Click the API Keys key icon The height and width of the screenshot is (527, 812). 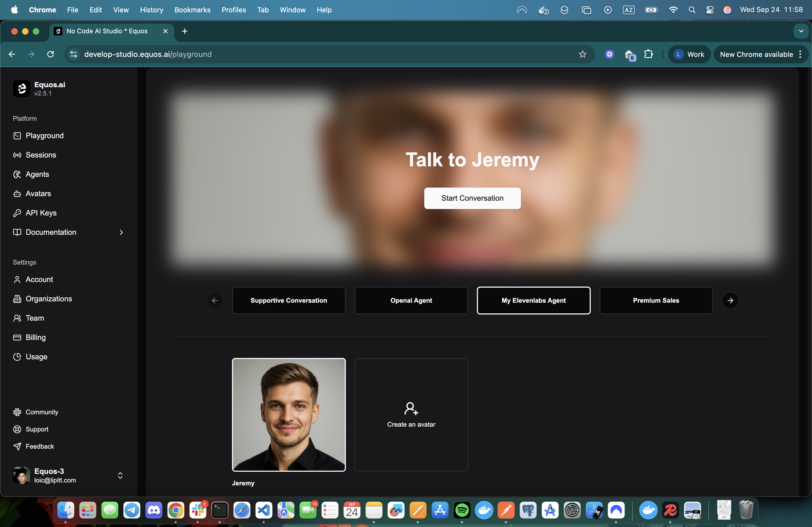click(17, 213)
